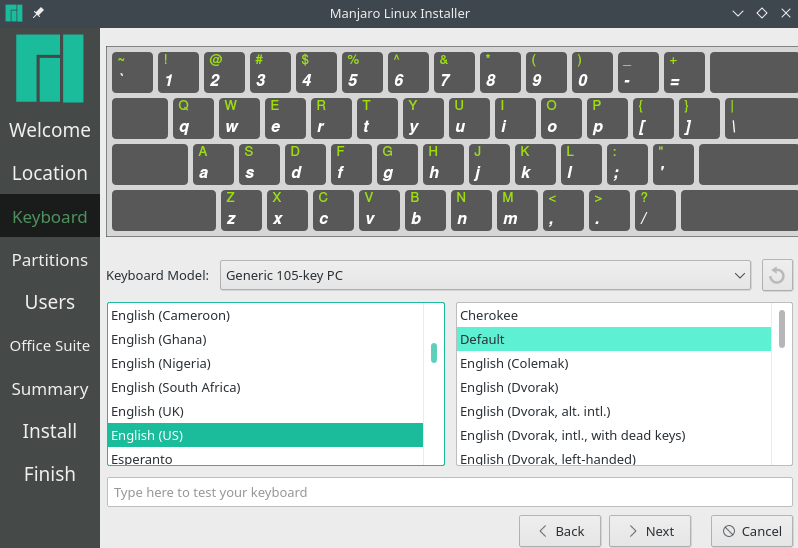This screenshot has height=548, width=798.
Task: Go to the Partitions step
Action: (50, 260)
